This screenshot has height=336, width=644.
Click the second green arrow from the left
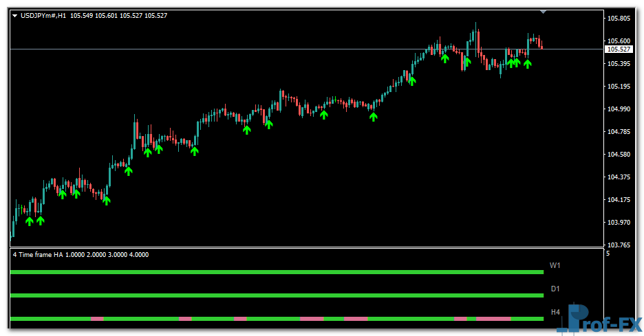[x=41, y=221]
